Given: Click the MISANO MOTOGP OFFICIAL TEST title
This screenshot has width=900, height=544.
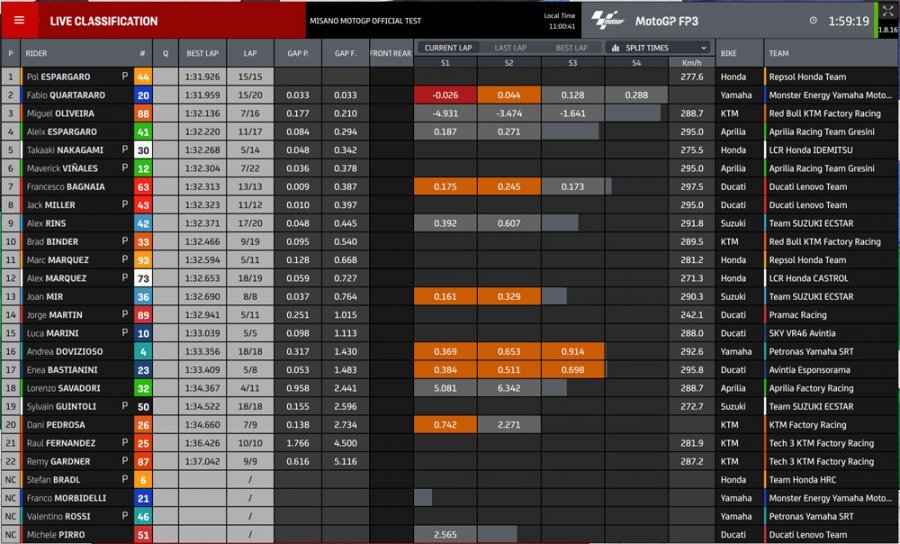Looking at the screenshot, I should (x=366, y=21).
